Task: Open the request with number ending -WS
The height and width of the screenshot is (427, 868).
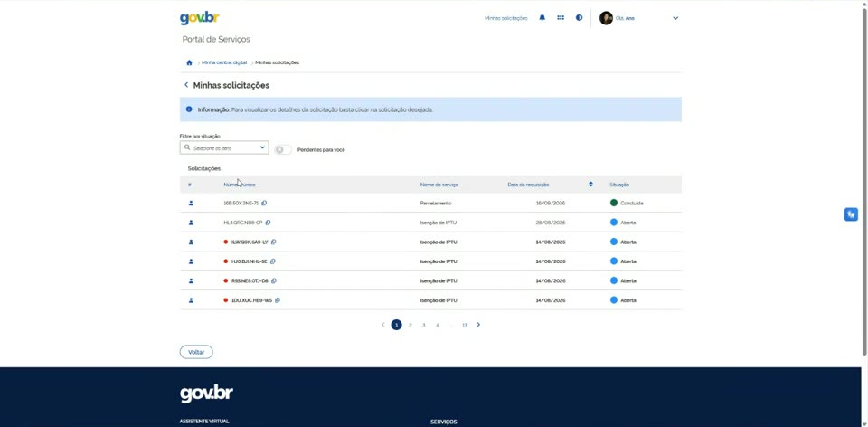Action: (430, 300)
